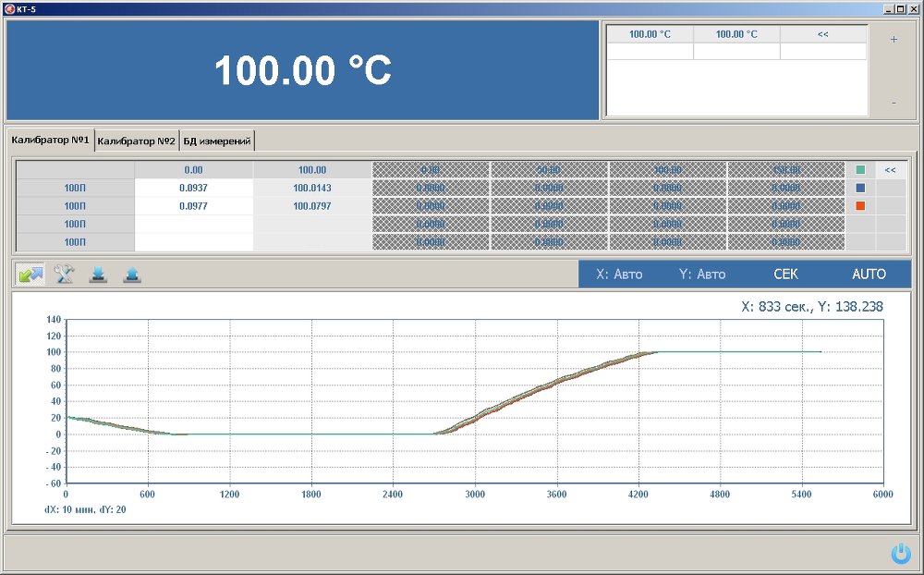Viewport: 924px width, 575px height.
Task: Click the download arrow icon in toolbar
Action: click(98, 275)
